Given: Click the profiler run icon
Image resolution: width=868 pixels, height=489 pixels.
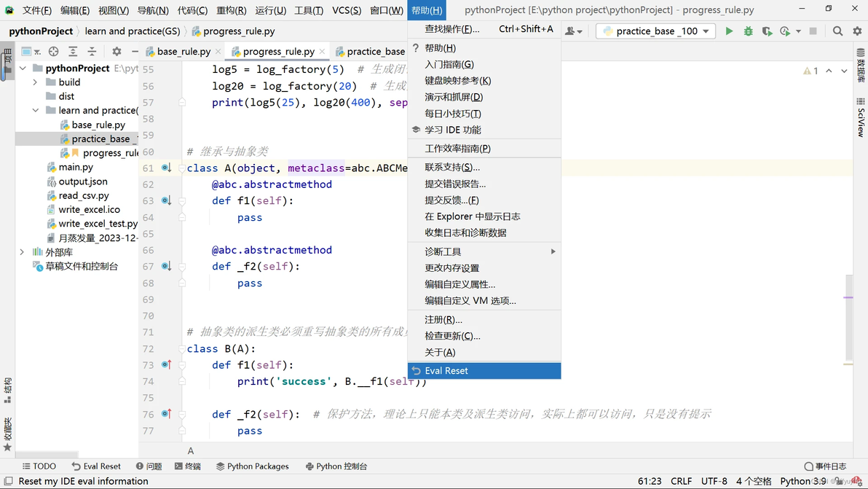Looking at the screenshot, I should tap(785, 31).
